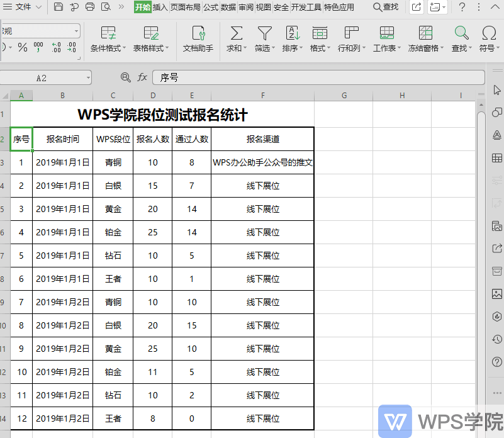The width and height of the screenshot is (504, 438).
Task: Open the 数据 tab
Action: [228, 7]
